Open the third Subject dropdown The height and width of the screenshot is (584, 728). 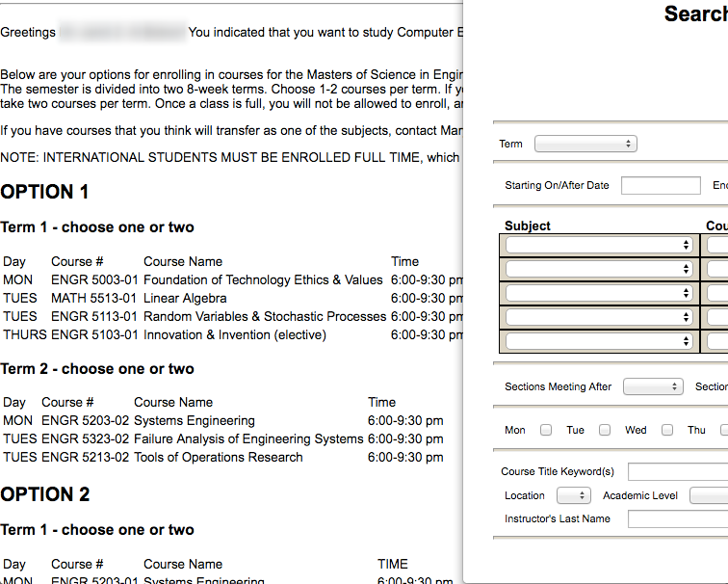pyautogui.click(x=599, y=293)
